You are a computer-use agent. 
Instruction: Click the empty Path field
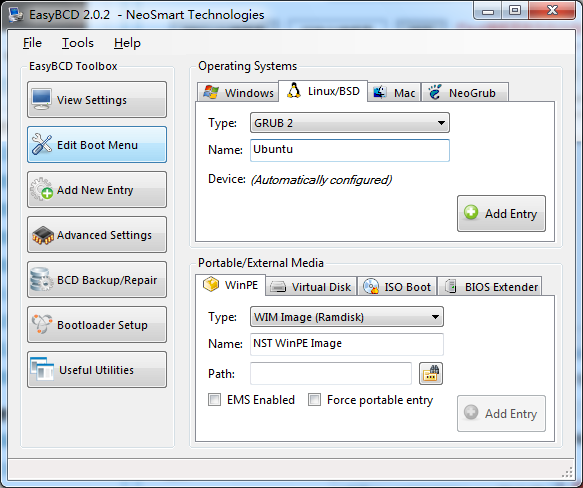(x=331, y=373)
